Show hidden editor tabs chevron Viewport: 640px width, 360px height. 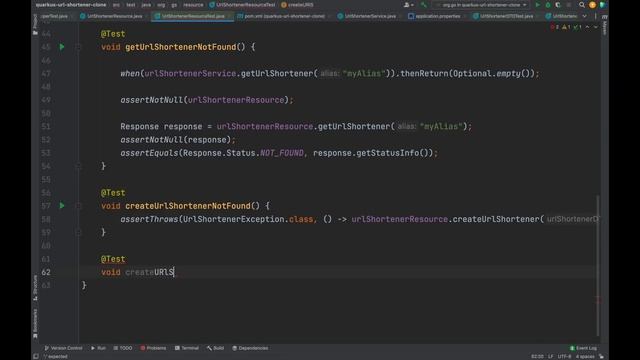click(584, 16)
